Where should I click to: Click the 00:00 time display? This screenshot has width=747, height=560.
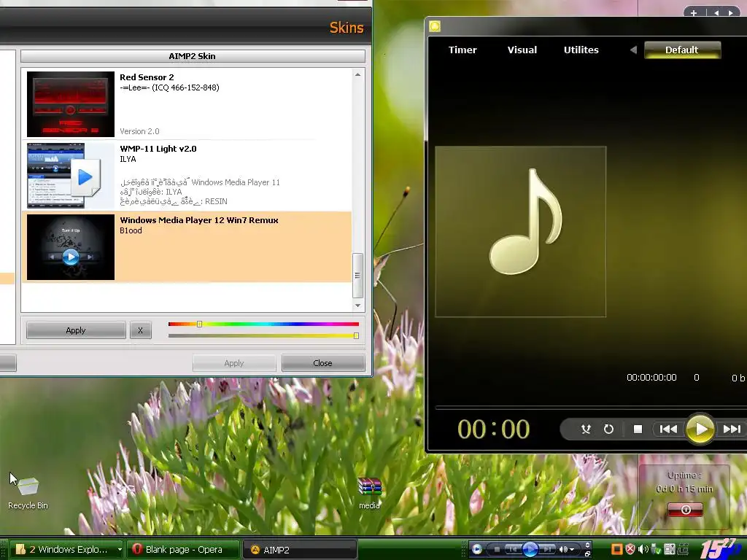[494, 429]
